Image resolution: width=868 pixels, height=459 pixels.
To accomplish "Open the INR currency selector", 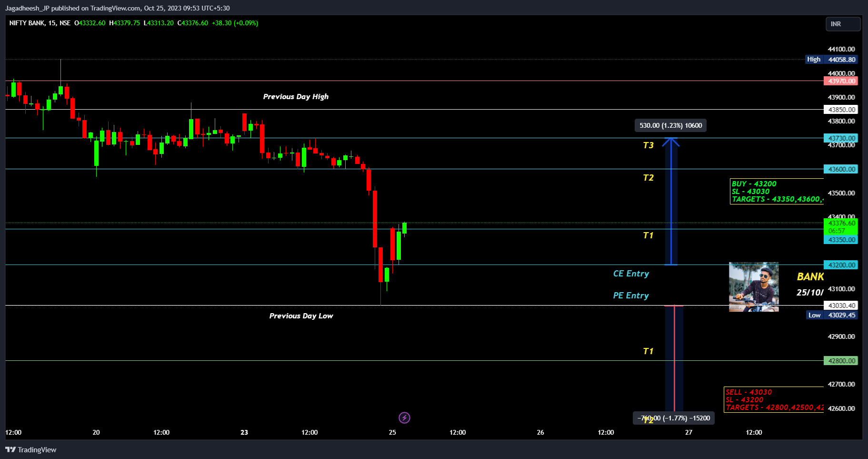I will [x=843, y=24].
